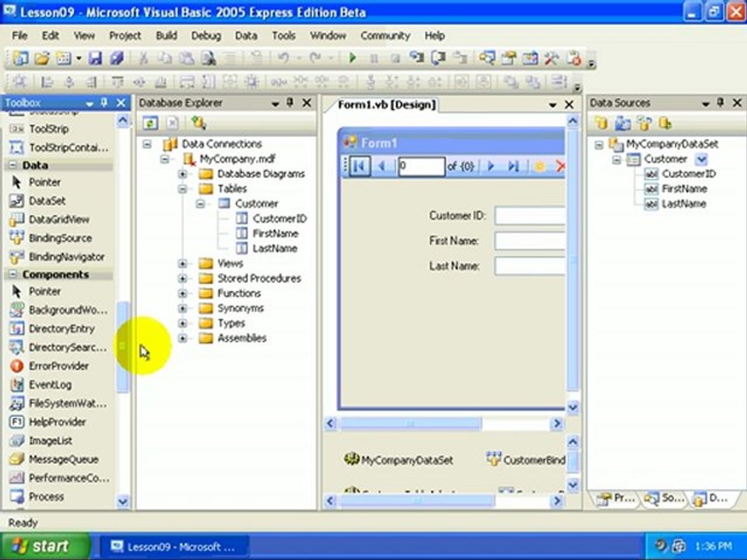Click Move First button in form navigator

[359, 166]
